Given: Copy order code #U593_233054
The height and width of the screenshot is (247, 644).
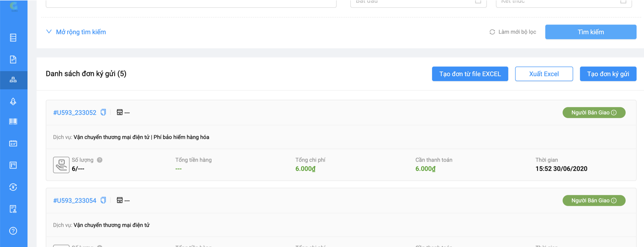Looking at the screenshot, I should tap(103, 200).
